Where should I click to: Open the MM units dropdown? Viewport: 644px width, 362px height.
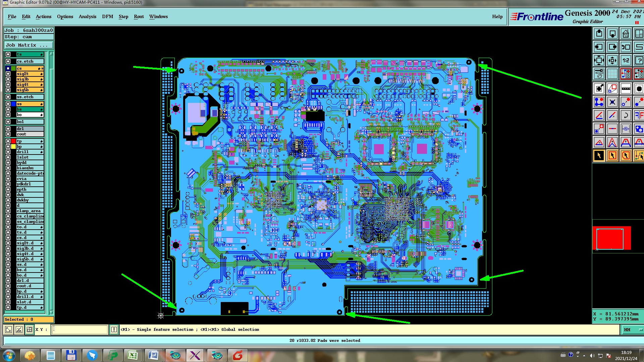(632, 330)
